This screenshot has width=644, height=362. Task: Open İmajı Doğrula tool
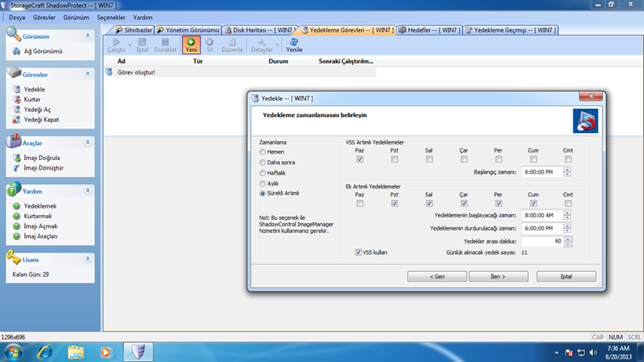coord(41,157)
